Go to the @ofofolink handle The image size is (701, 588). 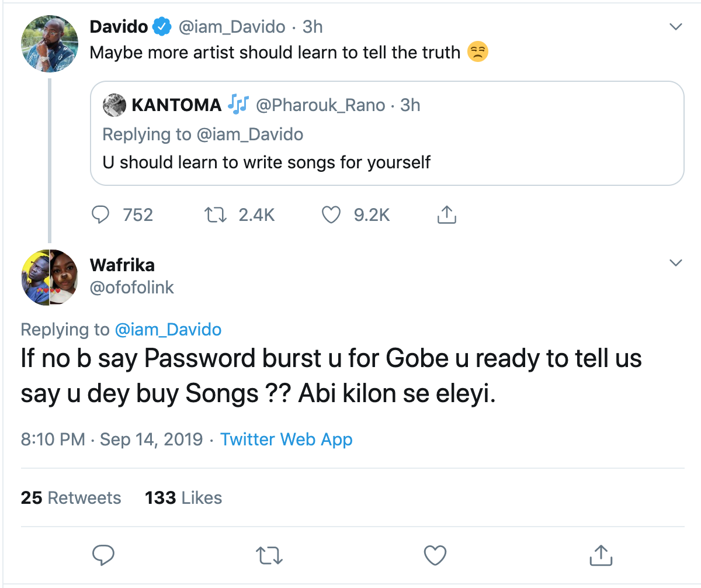pyautogui.click(x=132, y=288)
